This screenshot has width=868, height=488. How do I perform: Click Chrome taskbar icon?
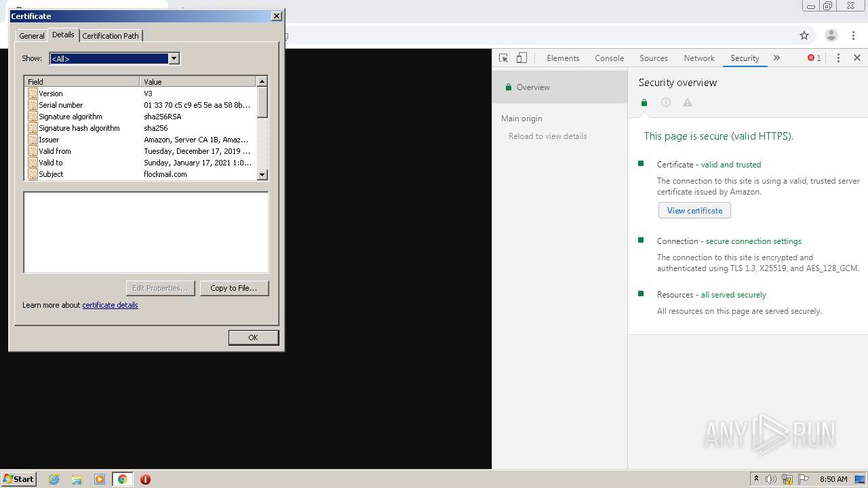click(x=122, y=479)
